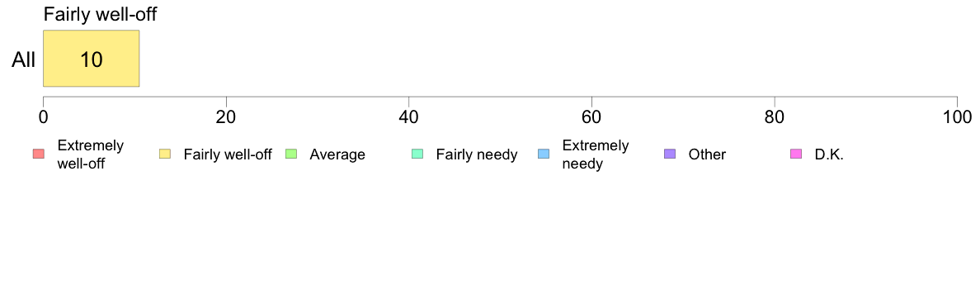Click the 10 value inside the bar

(92, 60)
